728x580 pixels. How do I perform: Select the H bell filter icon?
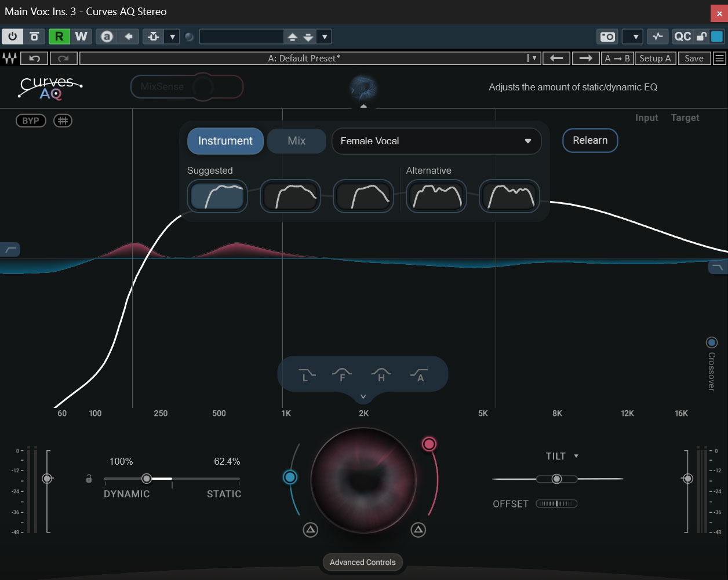(381, 375)
